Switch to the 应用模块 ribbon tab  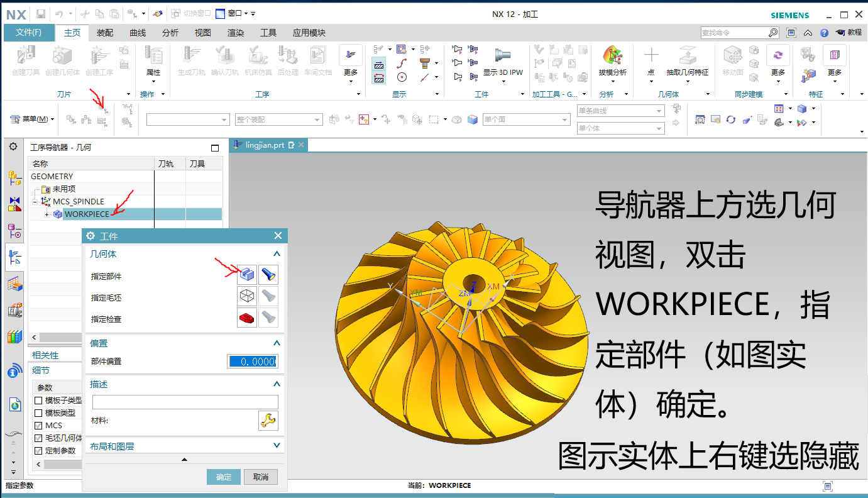pyautogui.click(x=309, y=33)
